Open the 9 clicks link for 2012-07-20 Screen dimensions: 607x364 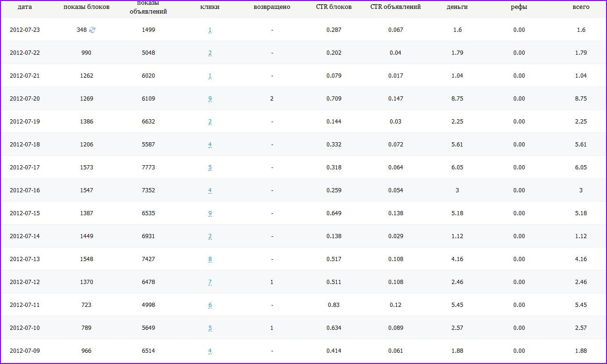[x=210, y=99]
